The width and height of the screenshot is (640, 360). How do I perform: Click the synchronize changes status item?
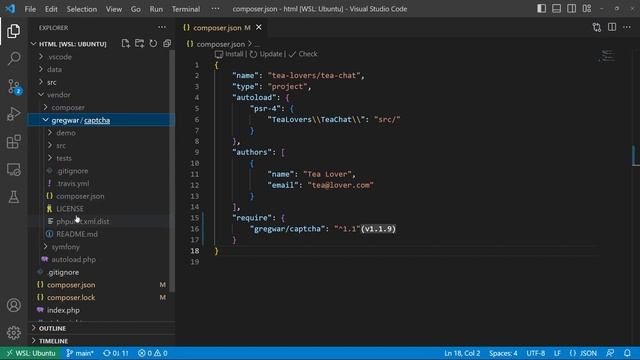[x=116, y=353]
